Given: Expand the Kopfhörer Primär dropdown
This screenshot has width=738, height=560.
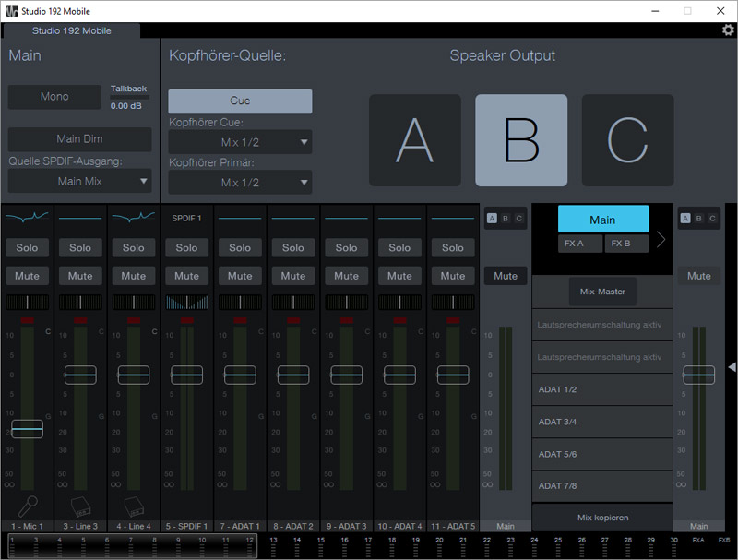Looking at the screenshot, I should (240, 183).
